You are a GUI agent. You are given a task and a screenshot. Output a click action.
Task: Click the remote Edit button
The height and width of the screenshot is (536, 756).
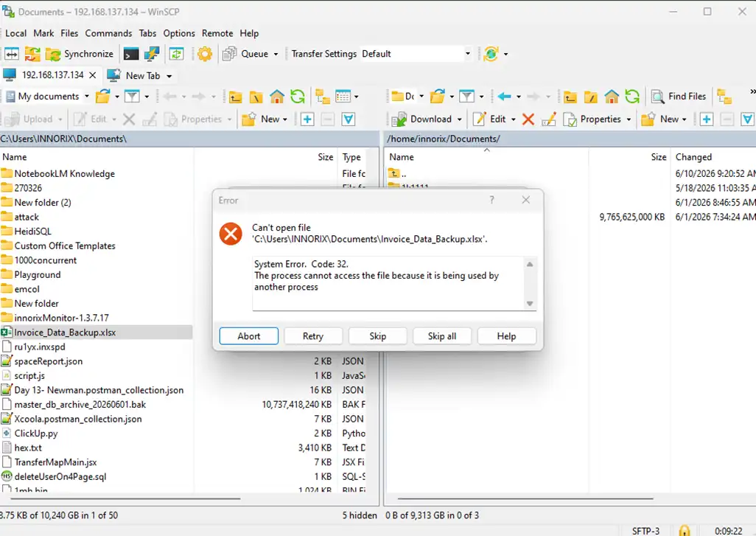pos(489,119)
